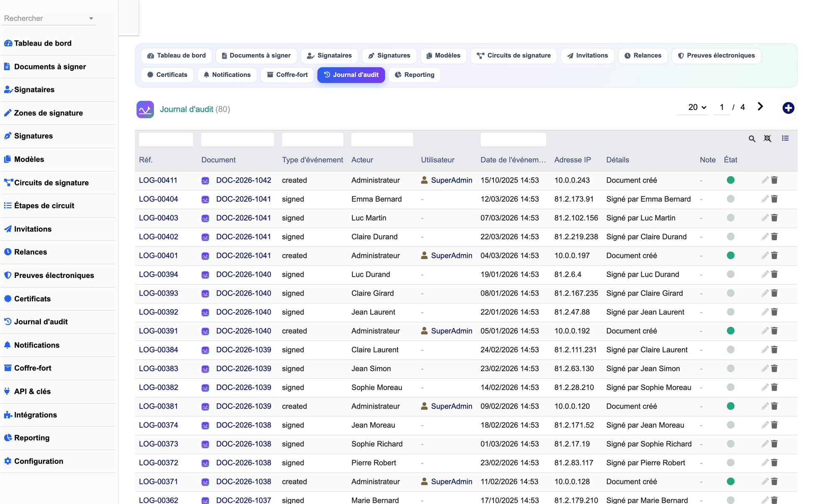Image resolution: width=815 pixels, height=504 pixels.
Task: Click document icon in LOG-00411 row
Action: [205, 180]
